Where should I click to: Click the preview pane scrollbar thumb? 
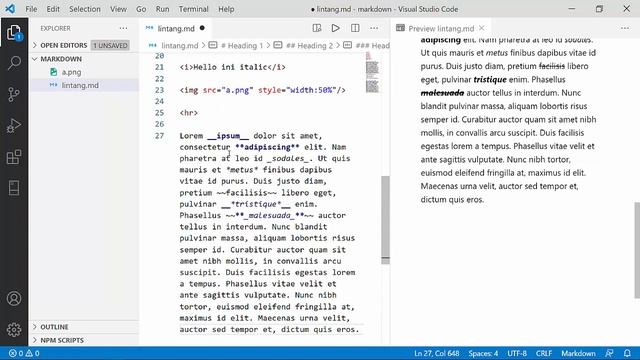click(x=637, y=250)
